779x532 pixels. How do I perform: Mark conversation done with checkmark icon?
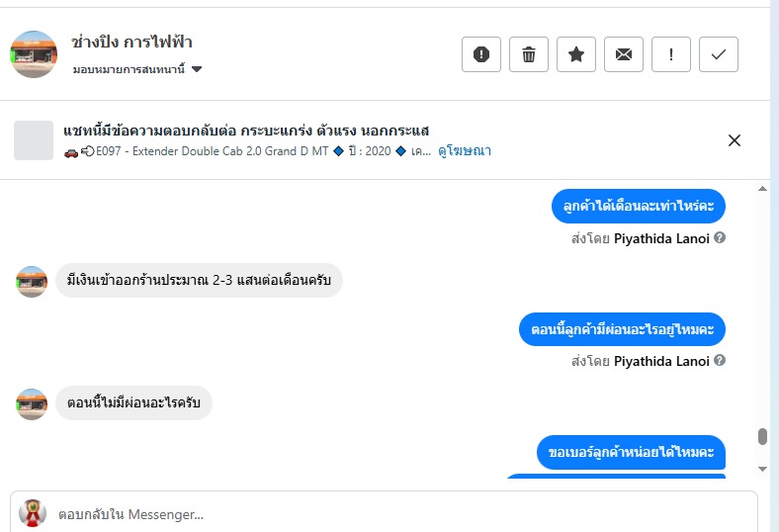tap(719, 54)
